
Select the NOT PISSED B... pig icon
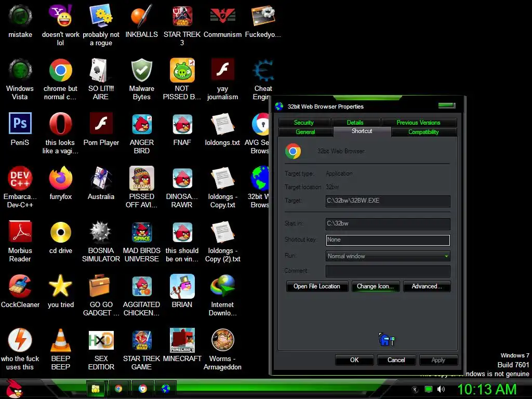pos(182,79)
